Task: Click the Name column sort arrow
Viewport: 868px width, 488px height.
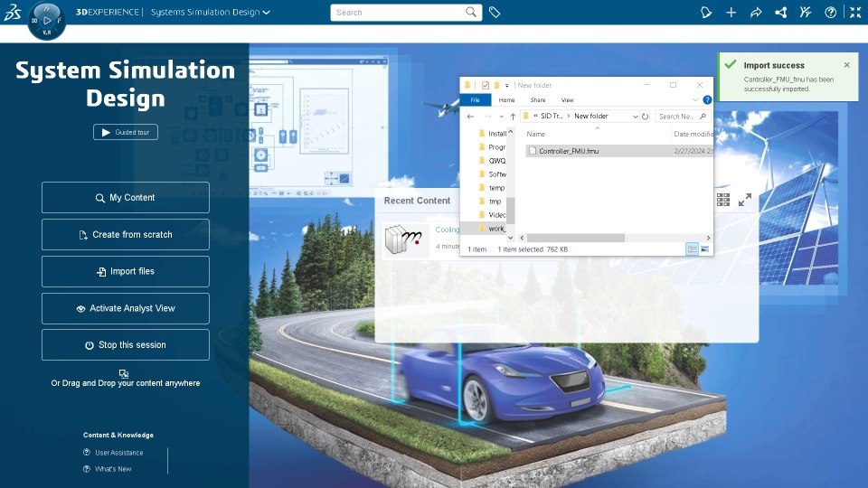Action: [x=597, y=127]
